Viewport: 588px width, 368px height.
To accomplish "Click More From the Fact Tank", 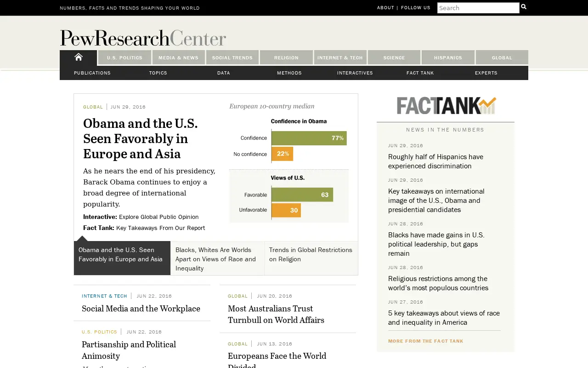I will point(426,341).
